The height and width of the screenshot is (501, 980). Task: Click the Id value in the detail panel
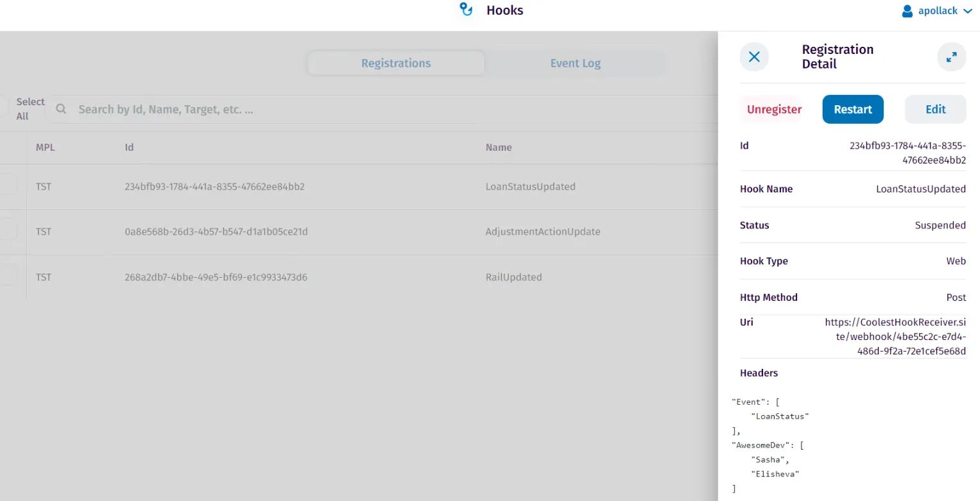[x=907, y=153]
